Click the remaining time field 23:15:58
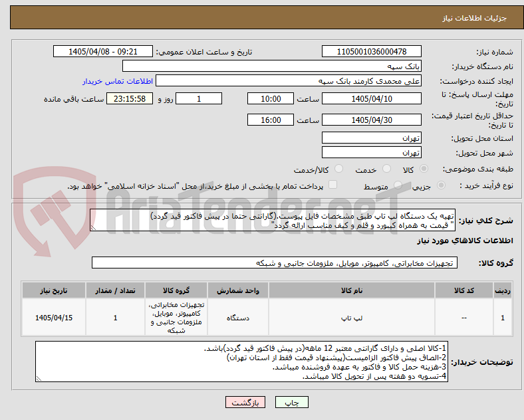Image resolution: width=524 pixels, height=420 pixels. [x=130, y=99]
